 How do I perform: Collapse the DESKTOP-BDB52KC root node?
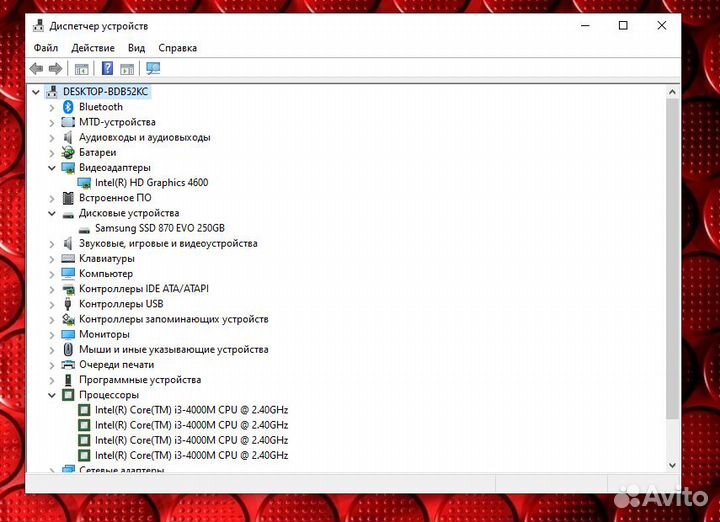click(x=36, y=92)
